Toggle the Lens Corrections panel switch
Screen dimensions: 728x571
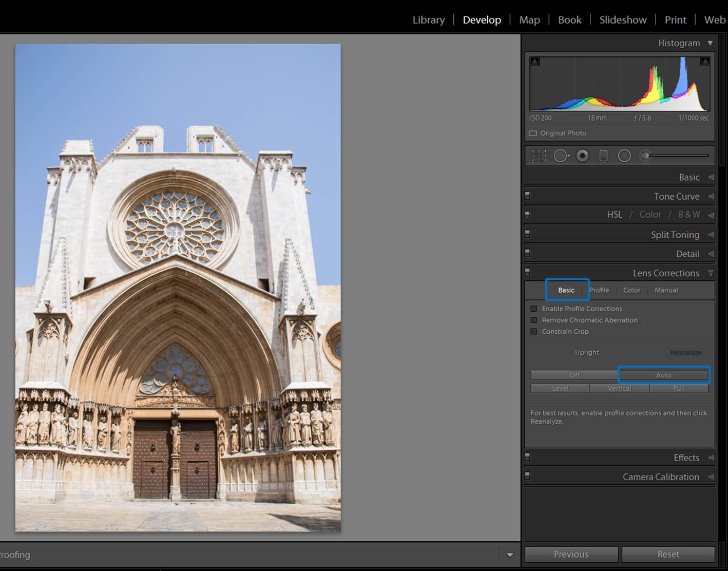pos(527,272)
